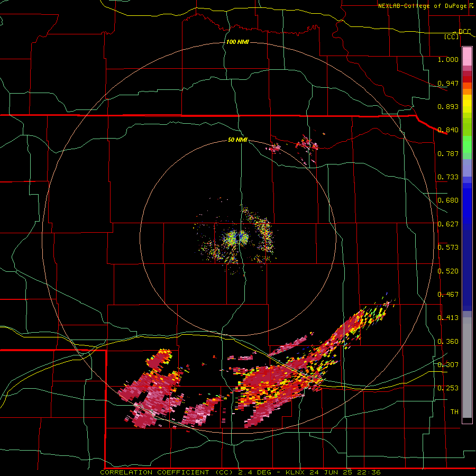Pick the bright green swatch on the color bar
This screenshot has width=476, height=476.
click(467, 144)
